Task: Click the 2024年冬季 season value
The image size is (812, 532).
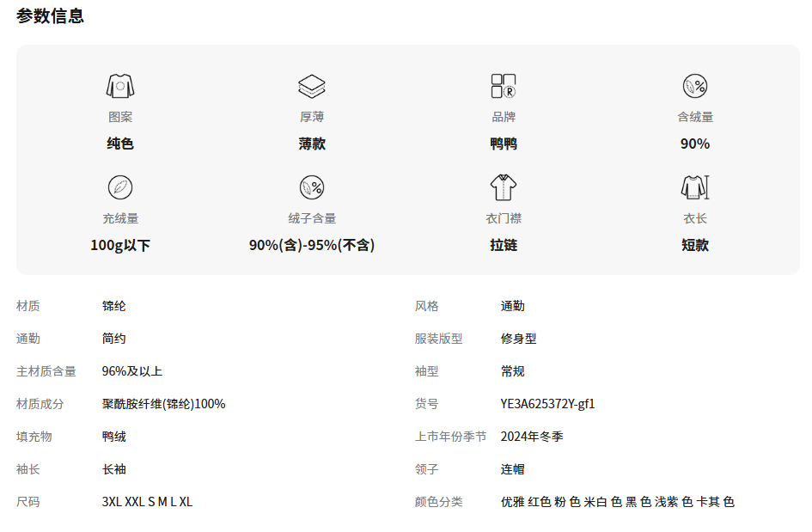Action: pyautogui.click(x=532, y=437)
